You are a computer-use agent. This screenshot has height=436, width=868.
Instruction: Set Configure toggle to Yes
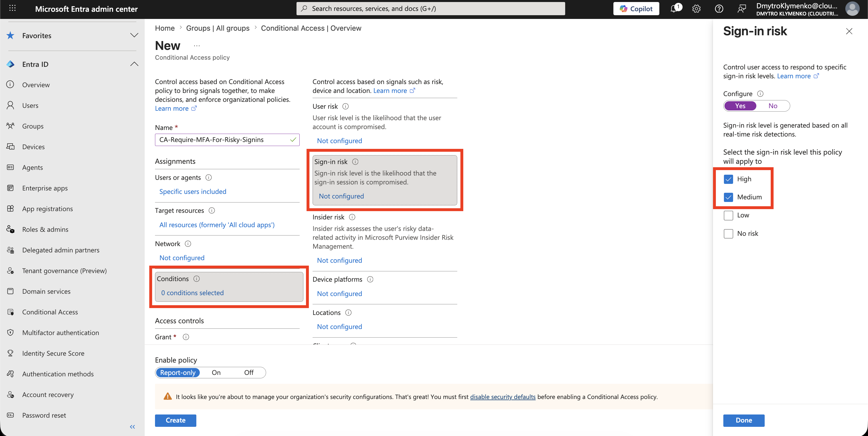[740, 106]
